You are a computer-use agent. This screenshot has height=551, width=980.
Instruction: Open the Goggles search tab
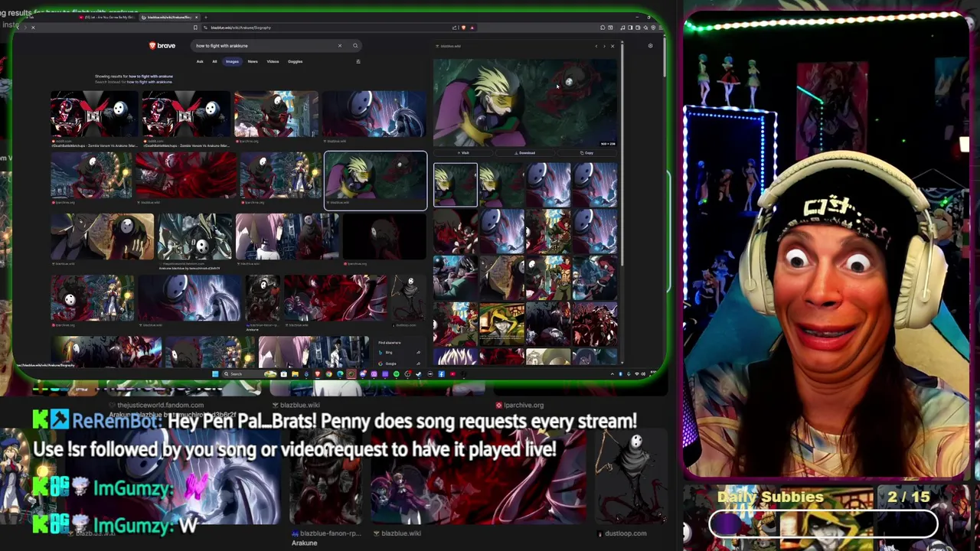click(295, 61)
